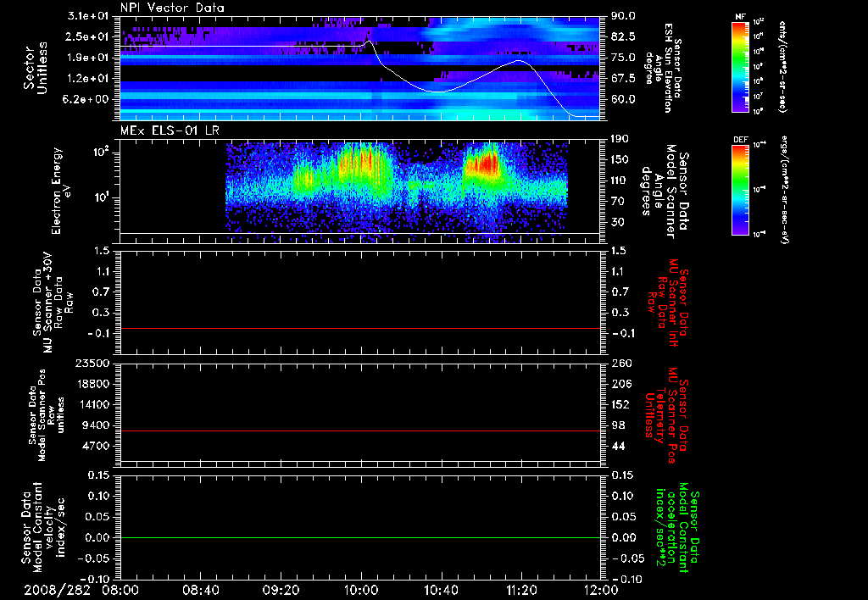868x600 pixels.
Task: Select the "MEx ELS-01 LR" panel title
Action: click(170, 131)
